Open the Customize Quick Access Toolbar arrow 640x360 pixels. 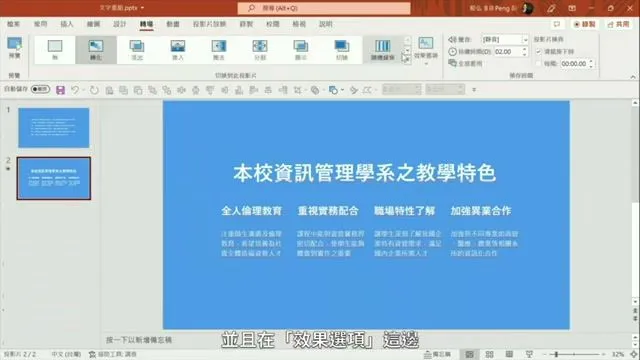point(474,89)
